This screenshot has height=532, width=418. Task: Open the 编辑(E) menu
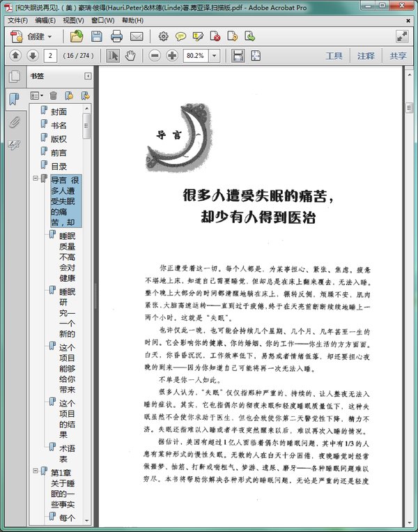click(x=45, y=20)
